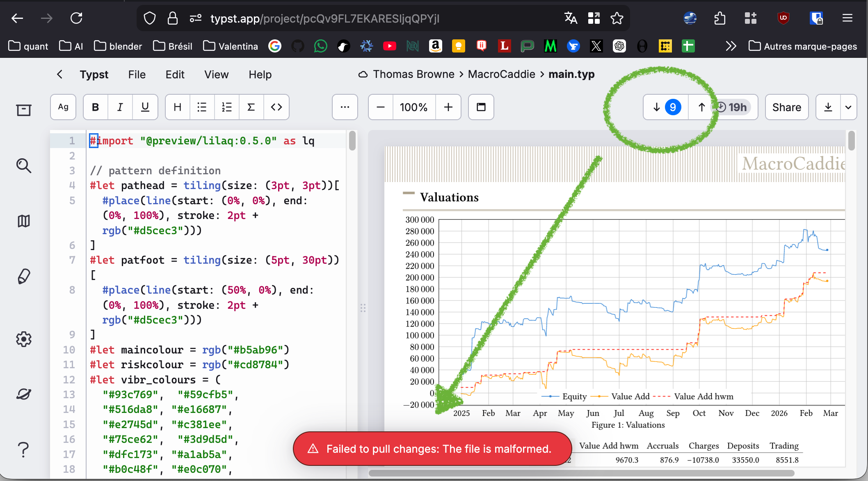This screenshot has width=868, height=481.
Task: Insert a numbered list
Action: 226,107
